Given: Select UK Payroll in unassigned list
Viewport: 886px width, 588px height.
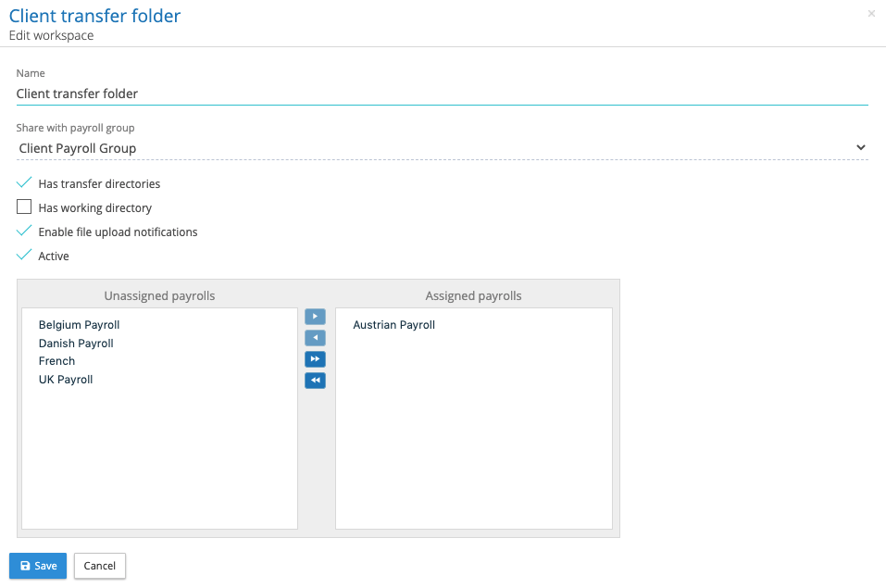Looking at the screenshot, I should pos(66,380).
